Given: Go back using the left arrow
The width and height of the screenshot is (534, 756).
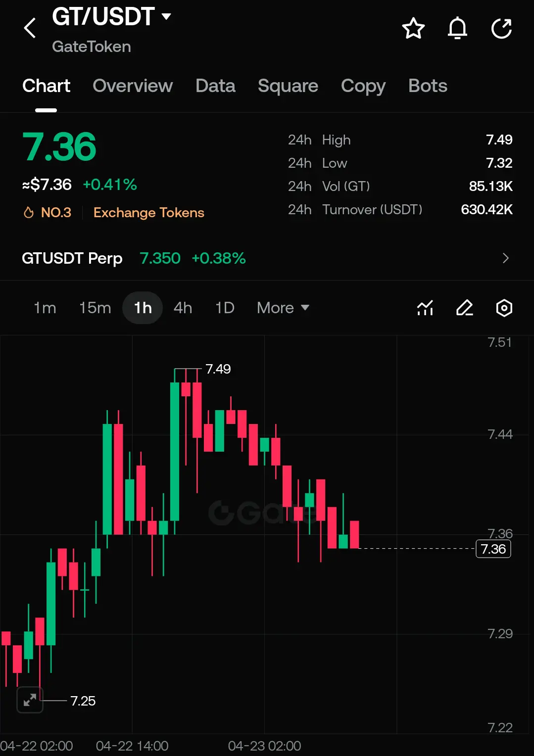Looking at the screenshot, I should click(x=30, y=28).
